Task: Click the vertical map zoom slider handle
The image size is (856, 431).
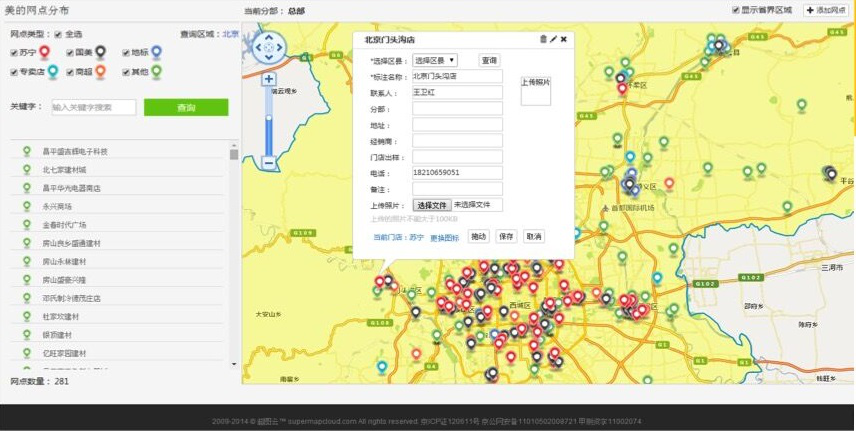Action: coord(268,120)
